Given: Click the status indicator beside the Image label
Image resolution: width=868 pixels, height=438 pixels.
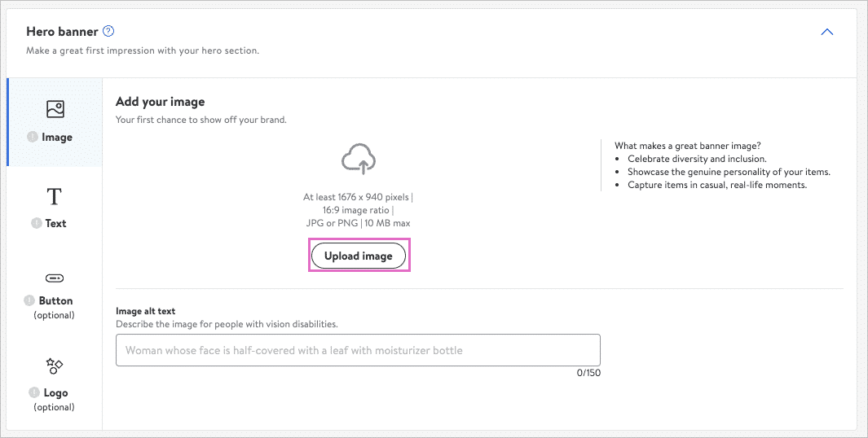Looking at the screenshot, I should 34,137.
